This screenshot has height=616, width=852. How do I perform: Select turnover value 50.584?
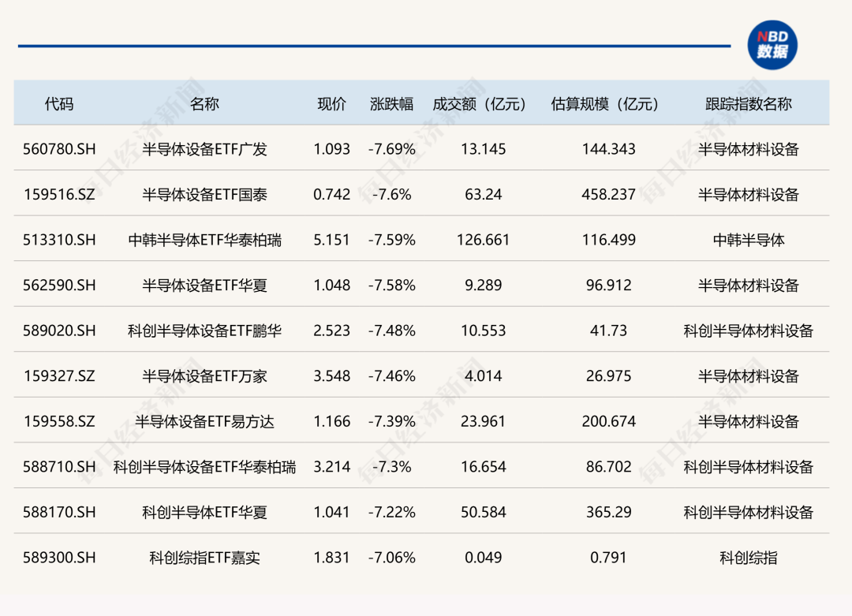click(483, 512)
